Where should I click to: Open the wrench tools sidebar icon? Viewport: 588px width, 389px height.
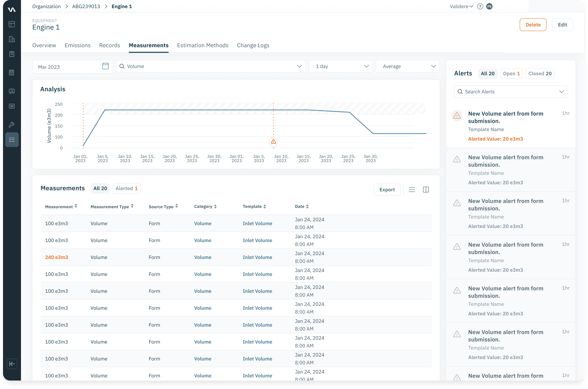[12, 124]
